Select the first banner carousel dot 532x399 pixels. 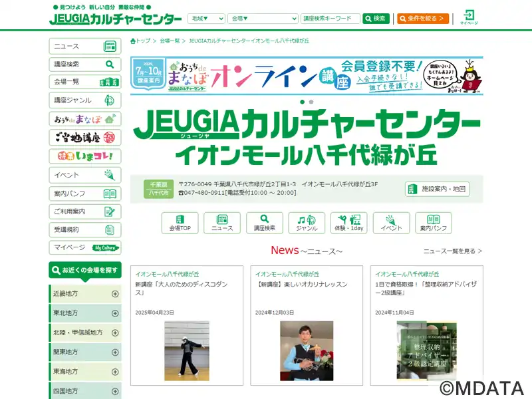point(303,102)
